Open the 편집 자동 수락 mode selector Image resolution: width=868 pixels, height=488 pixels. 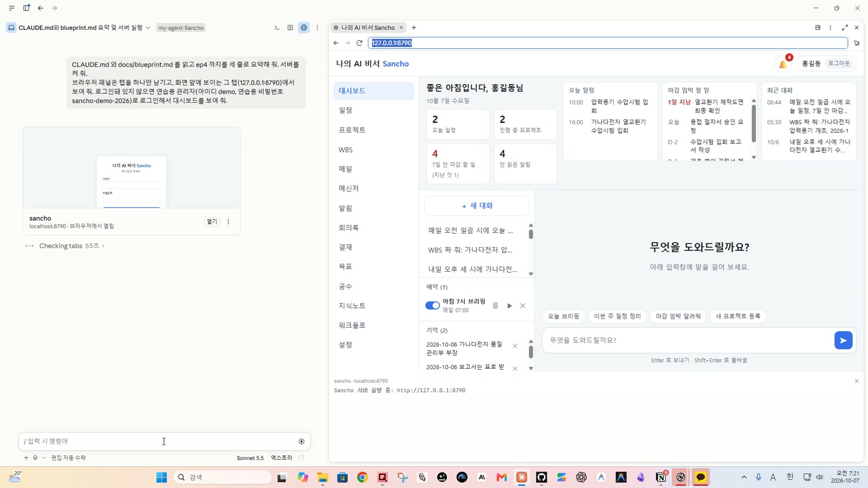pos(68,458)
